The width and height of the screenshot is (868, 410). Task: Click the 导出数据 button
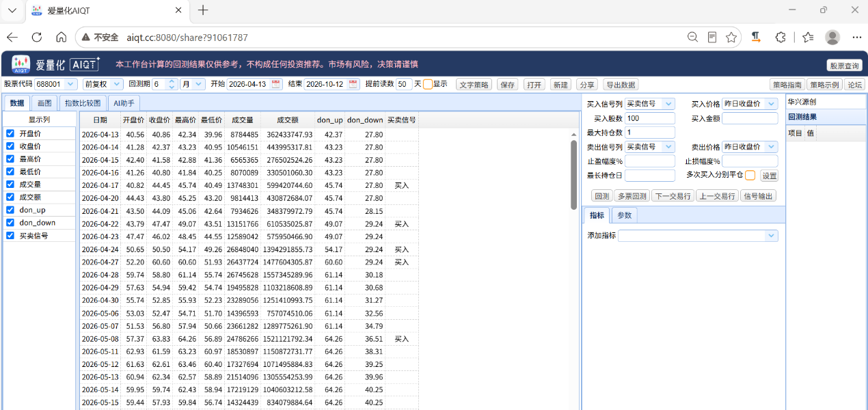pos(621,85)
